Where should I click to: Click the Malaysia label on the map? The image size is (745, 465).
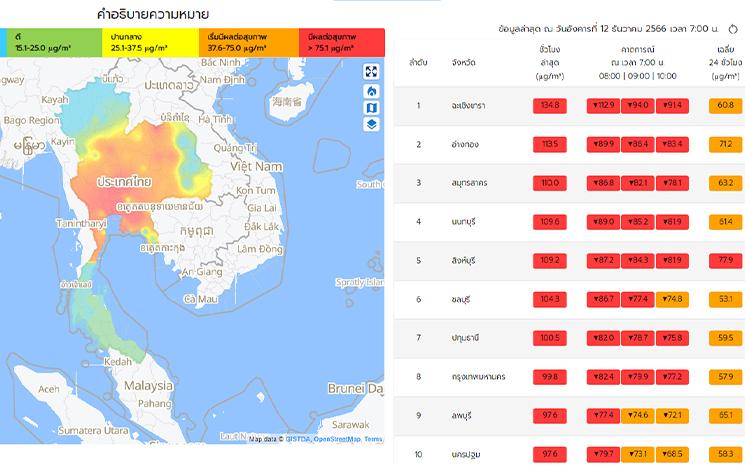(x=149, y=386)
